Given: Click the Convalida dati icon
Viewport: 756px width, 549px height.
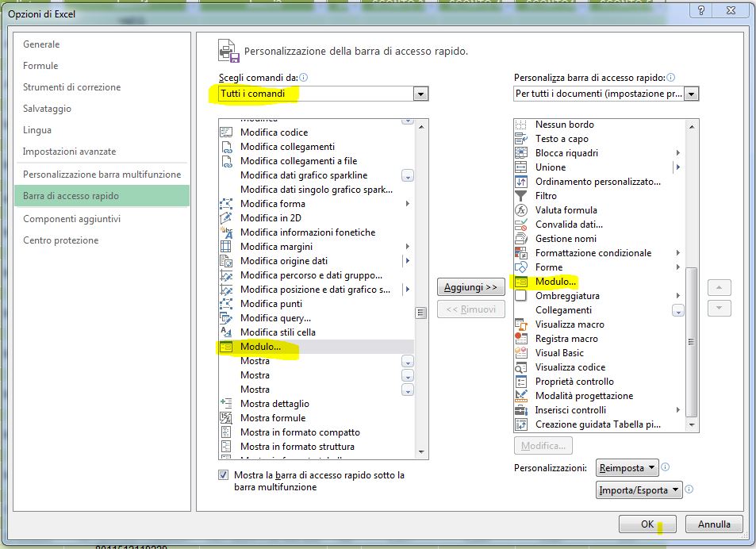Looking at the screenshot, I should tap(521, 225).
